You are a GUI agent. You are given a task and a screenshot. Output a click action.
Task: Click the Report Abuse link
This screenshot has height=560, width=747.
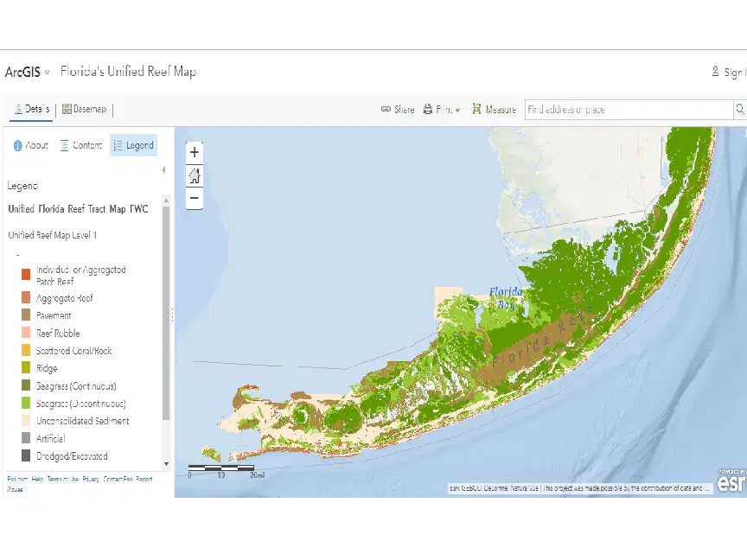coord(143,479)
